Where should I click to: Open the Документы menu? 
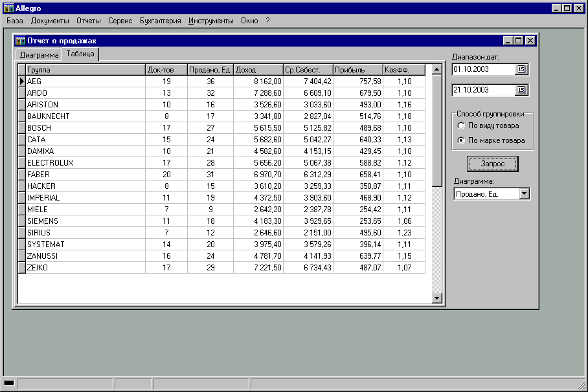click(50, 21)
